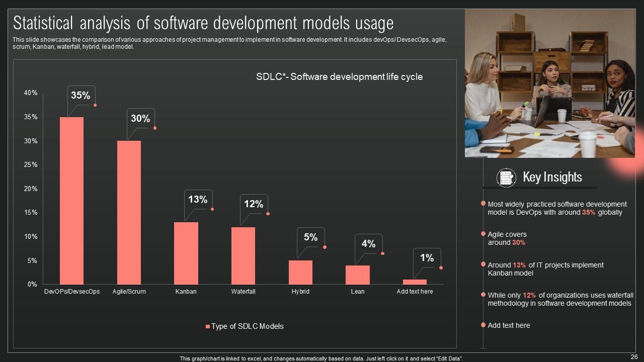Click the Key Insights heading
Image resolution: width=644 pixels, height=362 pixels.
[x=552, y=177]
